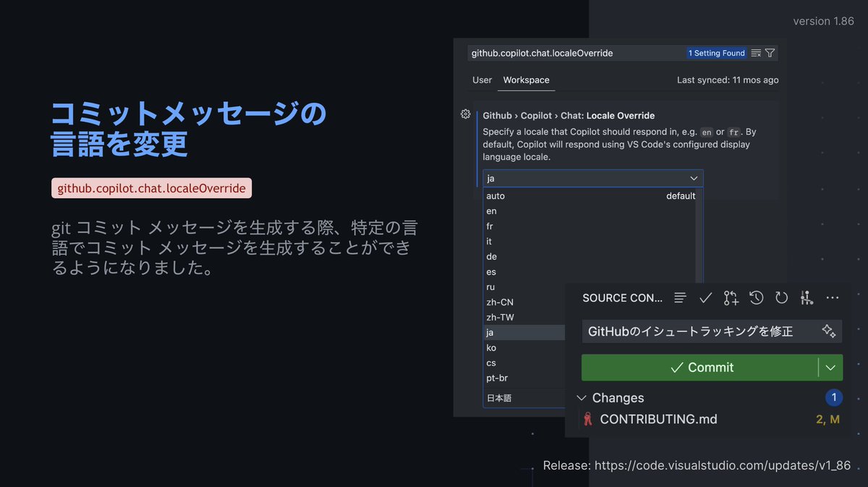The image size is (868, 487).
Task: Collapse the Changes section
Action: pos(582,398)
